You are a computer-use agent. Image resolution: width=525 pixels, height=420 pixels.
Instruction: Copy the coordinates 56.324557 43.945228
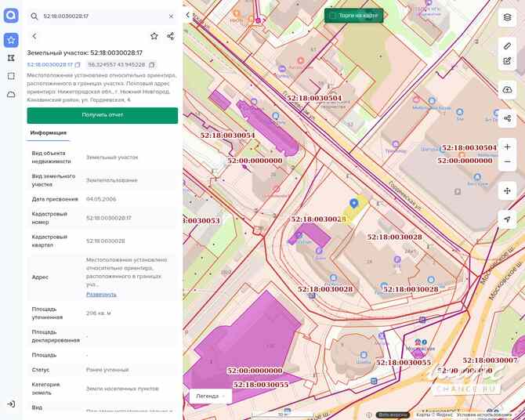point(152,64)
